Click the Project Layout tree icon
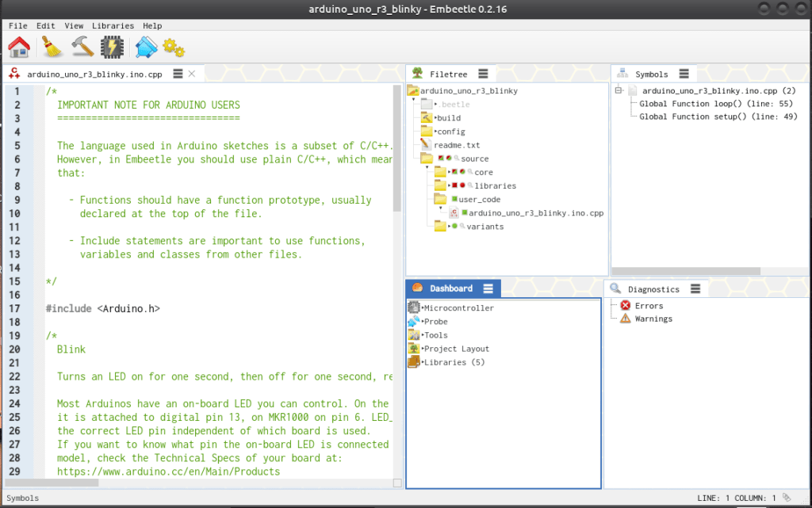The height and width of the screenshot is (508, 812). (413, 349)
